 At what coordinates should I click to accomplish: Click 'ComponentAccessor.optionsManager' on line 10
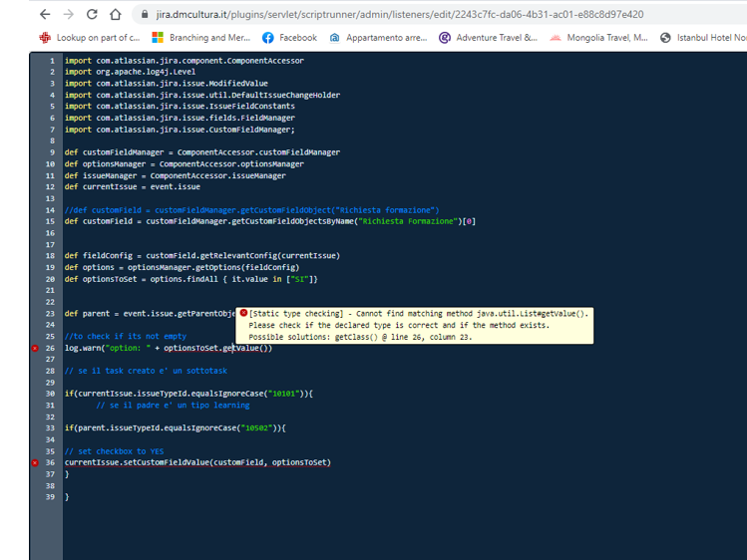coord(231,163)
